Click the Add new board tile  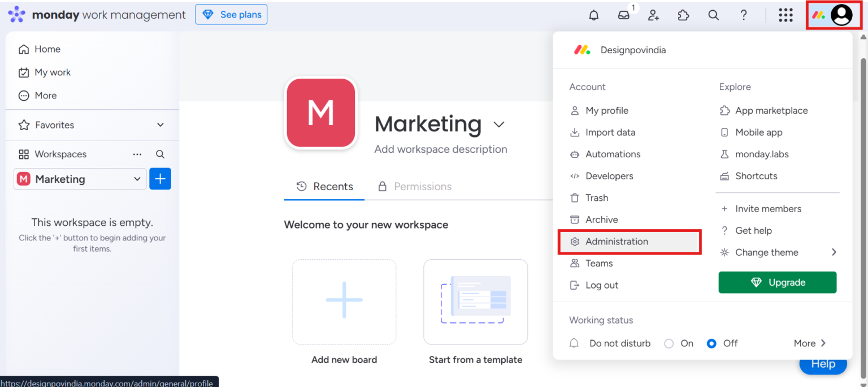click(x=344, y=302)
